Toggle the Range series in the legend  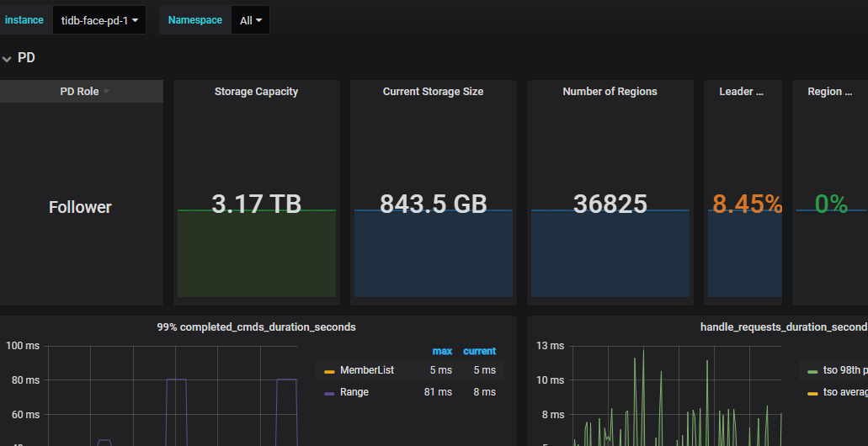tap(354, 392)
